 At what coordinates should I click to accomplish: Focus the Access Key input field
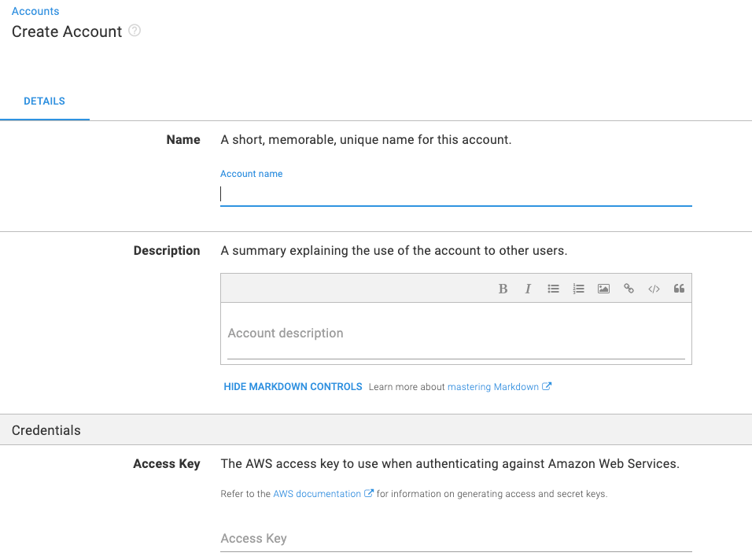tap(455, 539)
